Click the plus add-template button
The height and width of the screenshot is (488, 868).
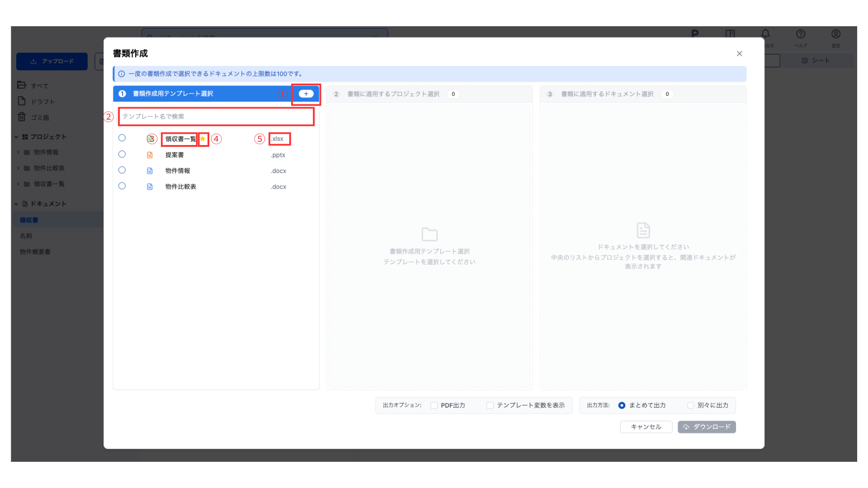coord(306,94)
